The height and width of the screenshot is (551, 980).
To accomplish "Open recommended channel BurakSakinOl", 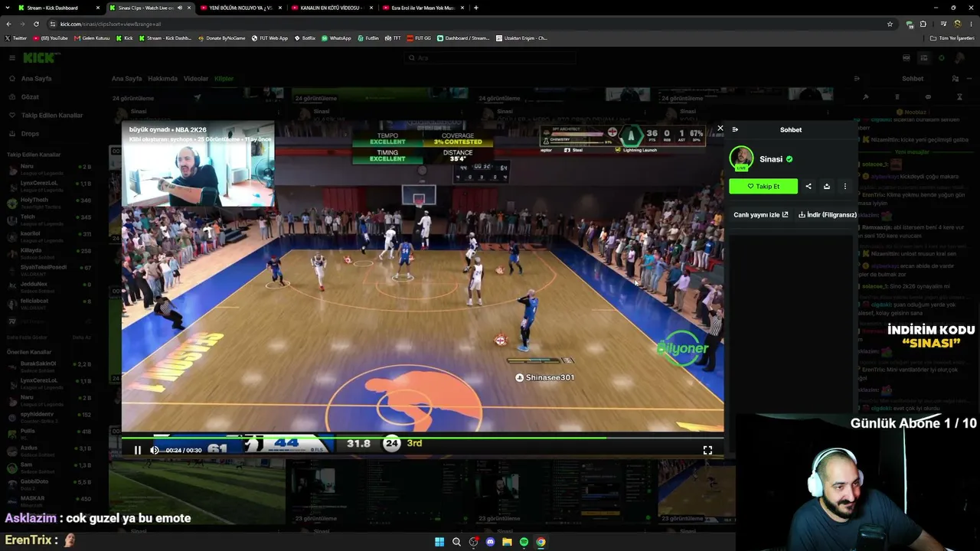I will [x=49, y=367].
